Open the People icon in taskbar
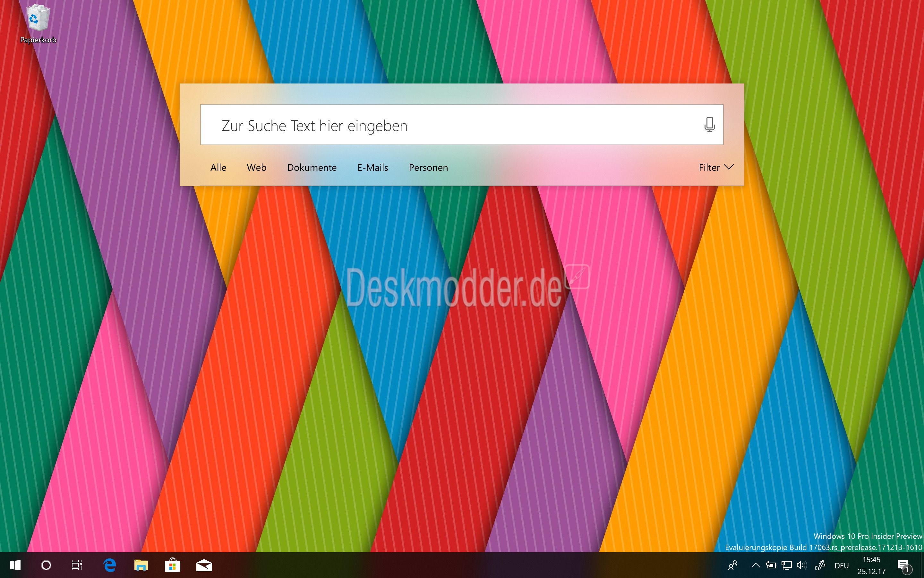This screenshot has height=578, width=924. 733,565
